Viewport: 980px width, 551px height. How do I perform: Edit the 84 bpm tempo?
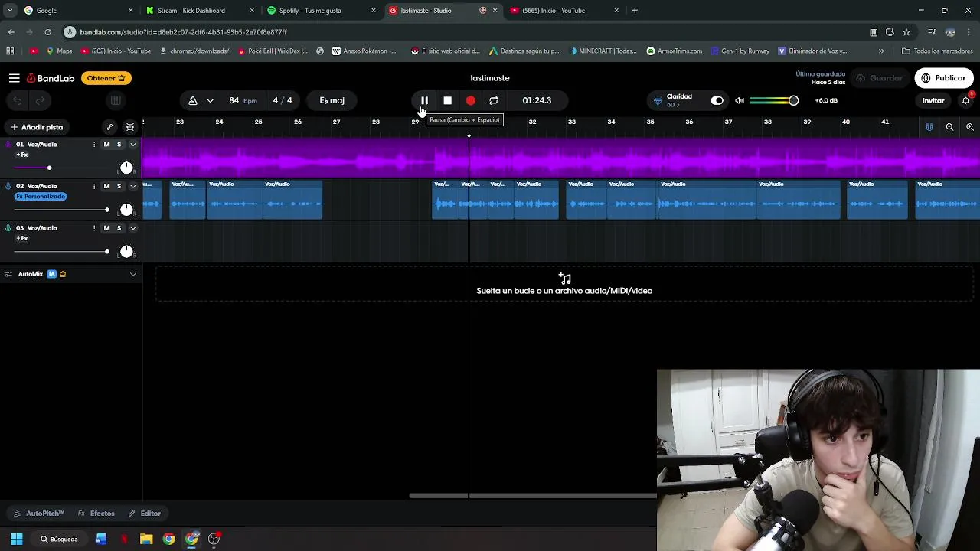(243, 100)
